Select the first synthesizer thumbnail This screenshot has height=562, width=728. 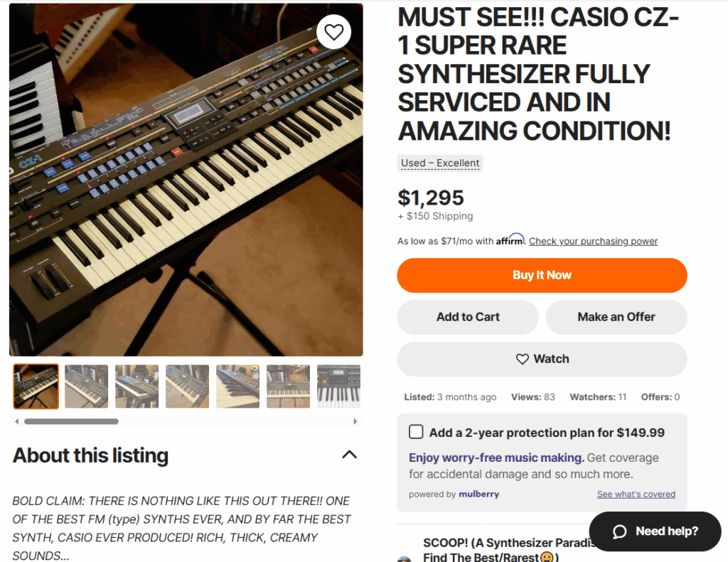[x=36, y=387]
